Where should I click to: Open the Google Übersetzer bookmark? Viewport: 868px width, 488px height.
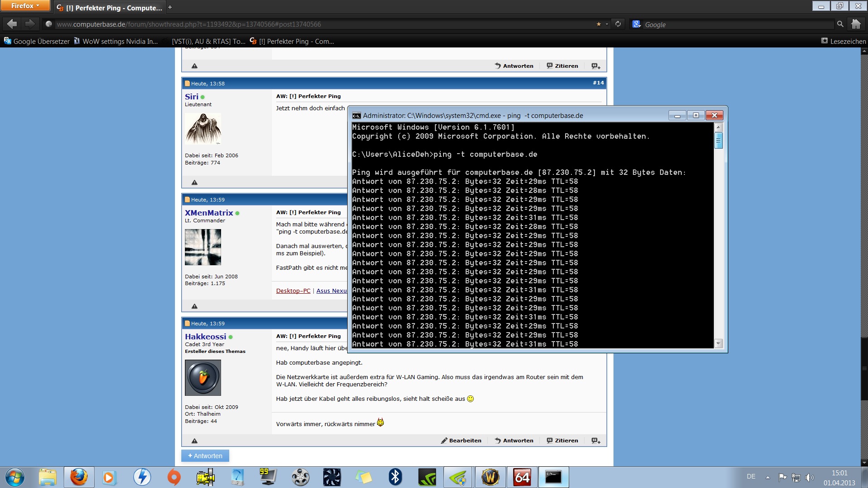tap(37, 41)
